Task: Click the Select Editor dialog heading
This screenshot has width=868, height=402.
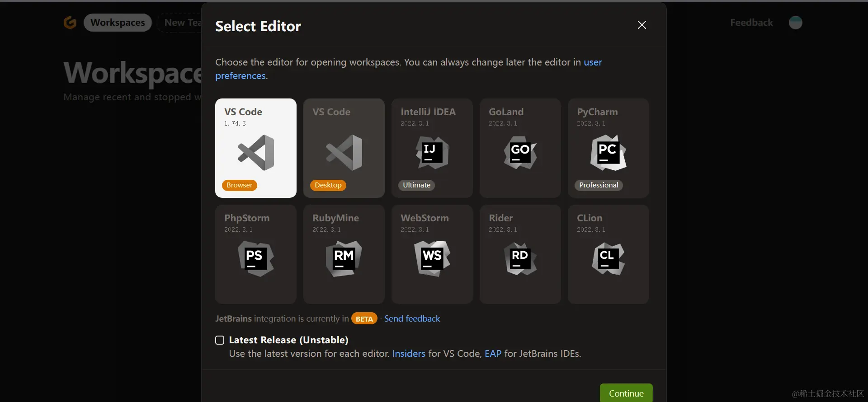Action: coord(258,26)
